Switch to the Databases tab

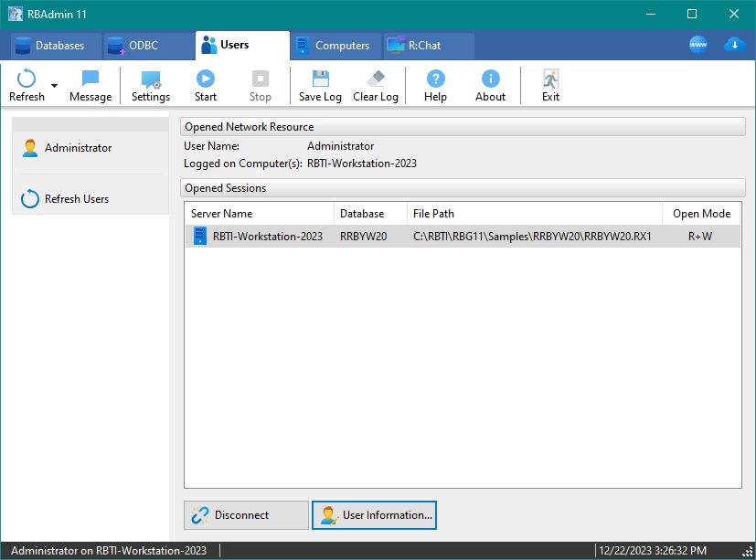[x=56, y=46]
